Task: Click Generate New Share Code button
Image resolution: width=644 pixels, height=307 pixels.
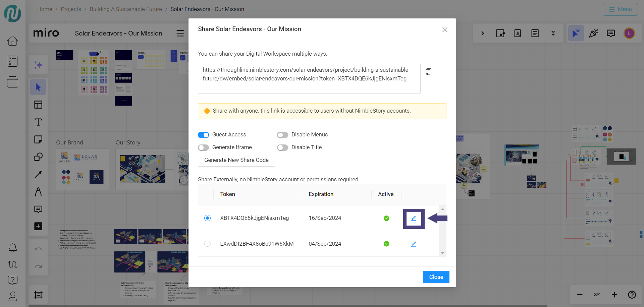Action: [x=236, y=160]
